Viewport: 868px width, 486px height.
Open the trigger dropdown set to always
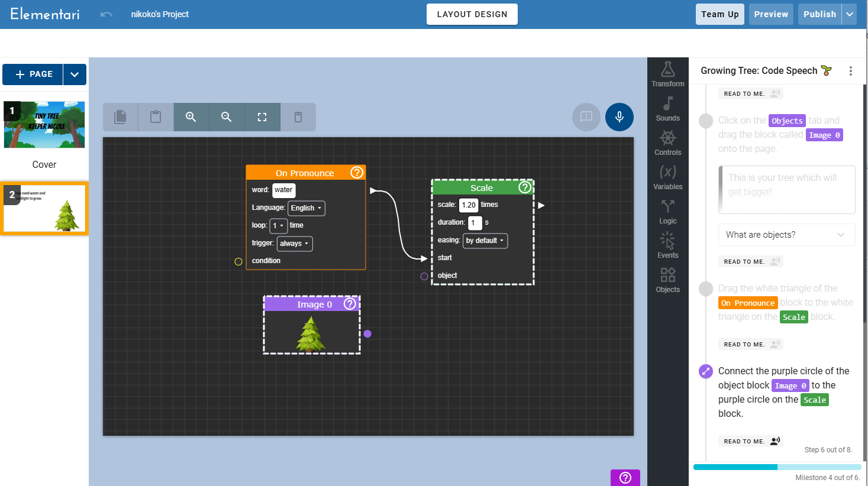(x=294, y=244)
